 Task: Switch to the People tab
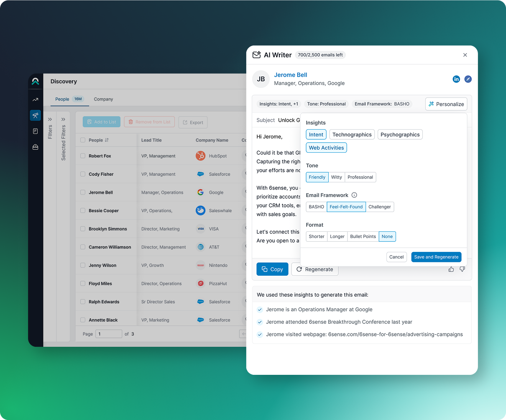click(70, 99)
